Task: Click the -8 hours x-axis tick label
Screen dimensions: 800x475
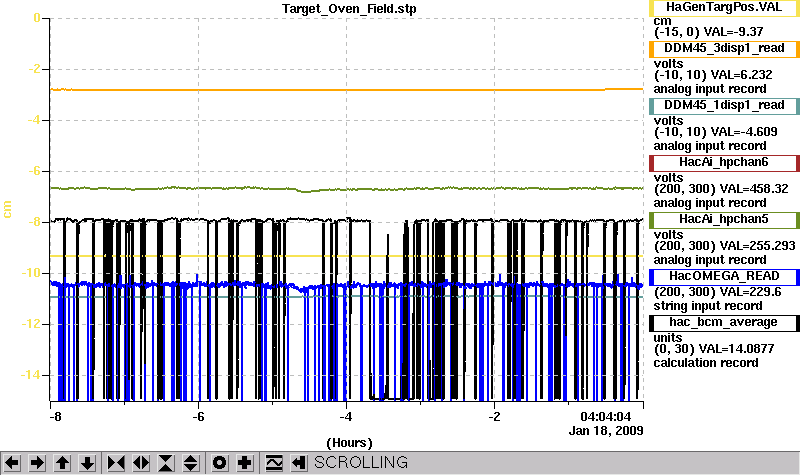Action: (55, 417)
